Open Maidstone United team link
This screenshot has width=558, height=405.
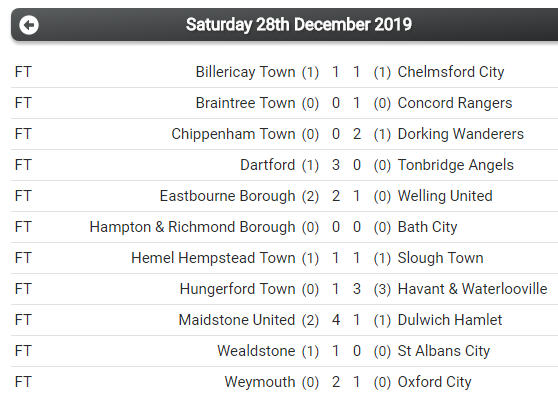[x=237, y=320]
